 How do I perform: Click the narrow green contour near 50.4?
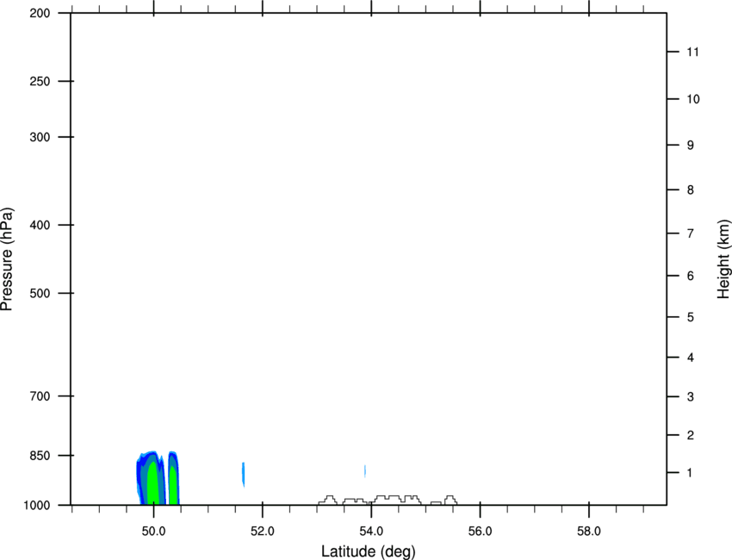[x=173, y=486]
